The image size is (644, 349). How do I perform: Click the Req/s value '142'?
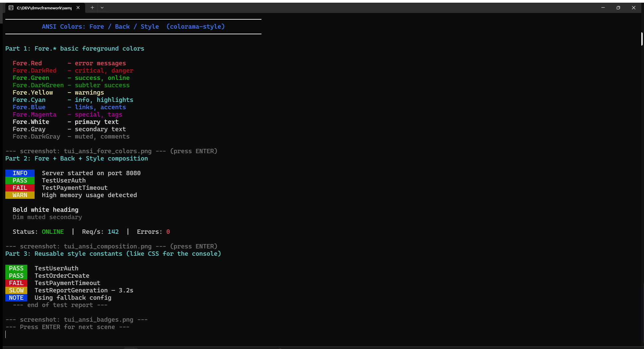coord(113,232)
